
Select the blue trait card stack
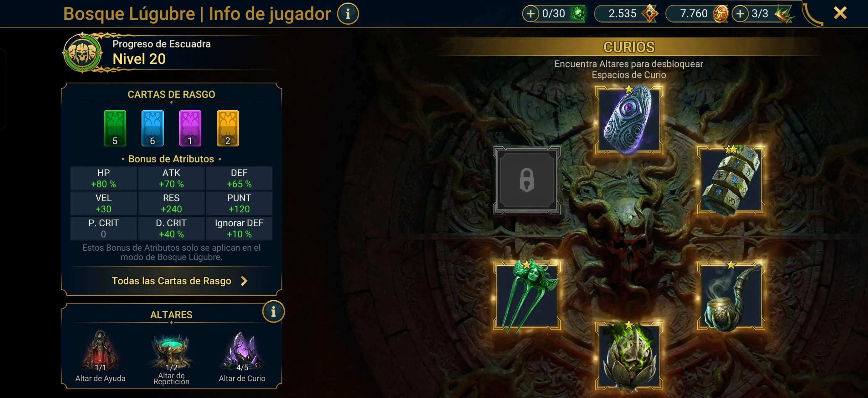(152, 128)
